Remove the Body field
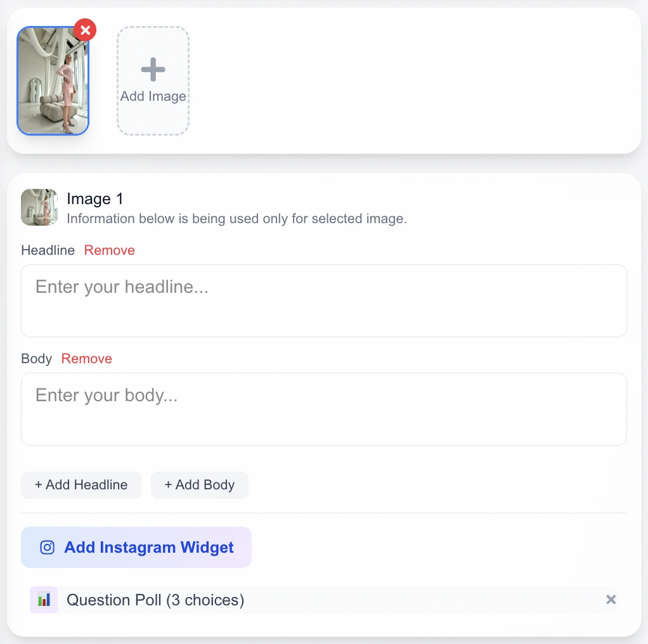Screen dimensions: 648x644 pyautogui.click(x=86, y=359)
